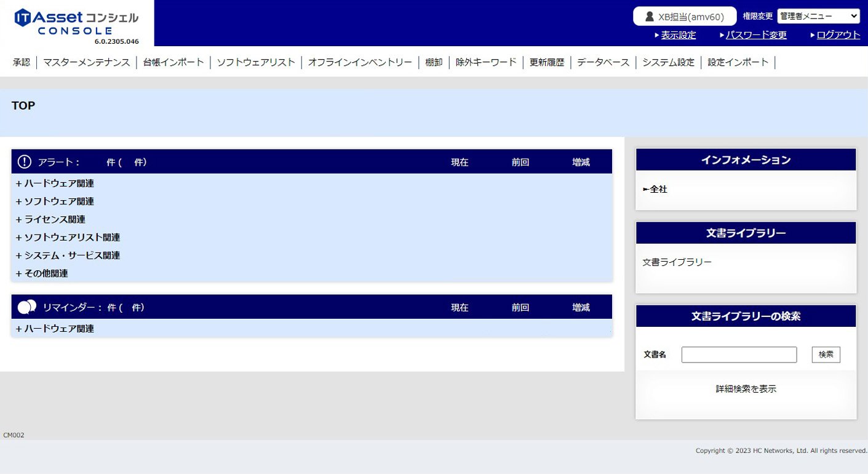Open the システム設定 menu
This screenshot has height=474, width=868.
[x=669, y=62]
